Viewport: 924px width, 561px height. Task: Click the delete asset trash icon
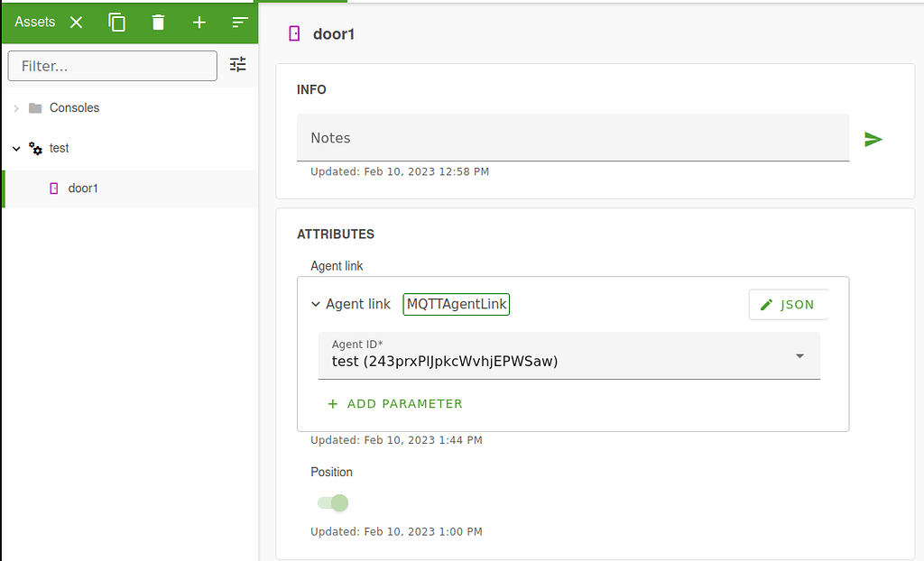tap(158, 22)
